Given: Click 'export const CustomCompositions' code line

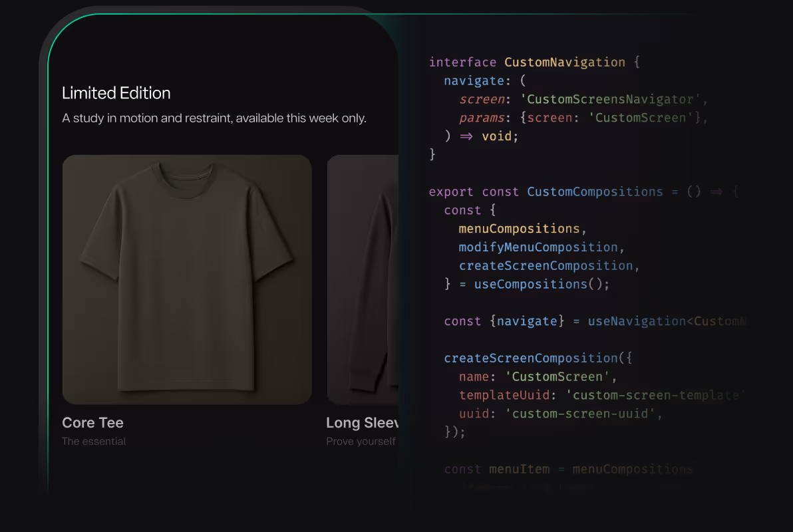Looking at the screenshot, I should coord(583,192).
